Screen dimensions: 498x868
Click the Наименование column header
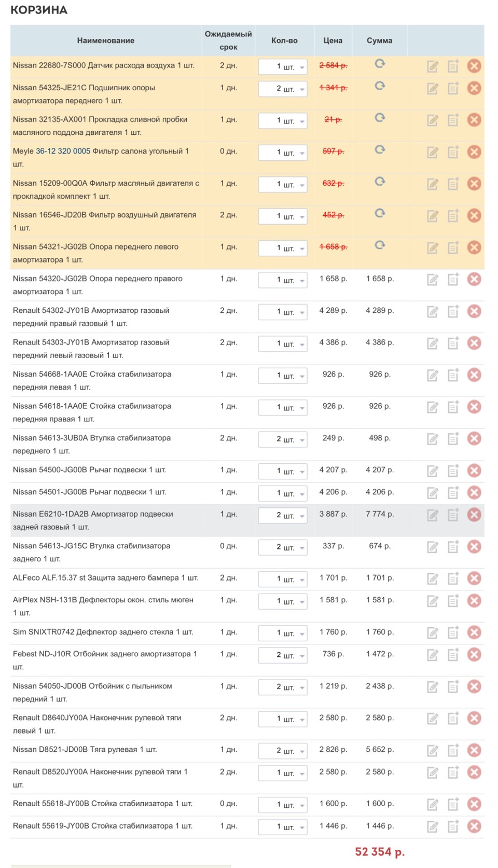pyautogui.click(x=106, y=40)
